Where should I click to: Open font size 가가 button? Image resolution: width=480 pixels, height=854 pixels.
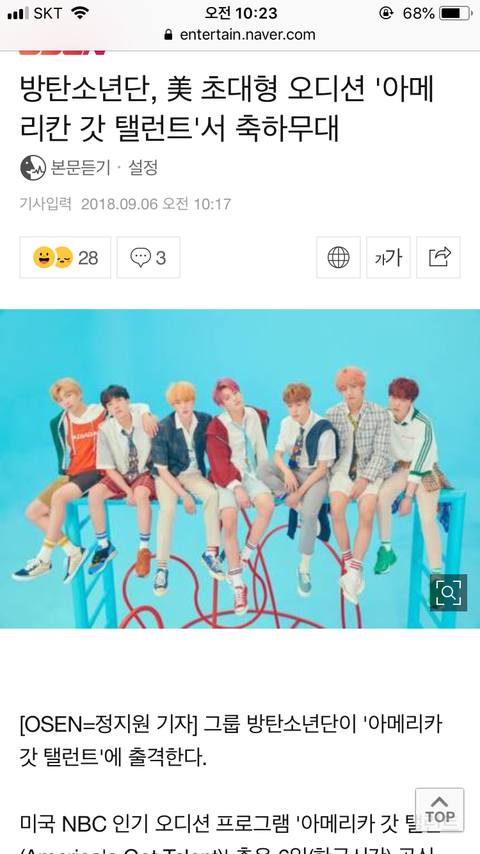[388, 257]
